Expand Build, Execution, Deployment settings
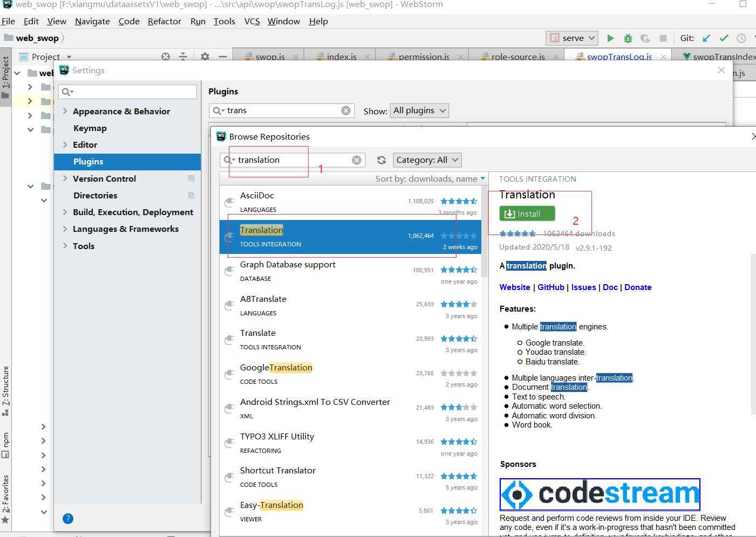Screen dimensions: 756x537 click(x=65, y=212)
